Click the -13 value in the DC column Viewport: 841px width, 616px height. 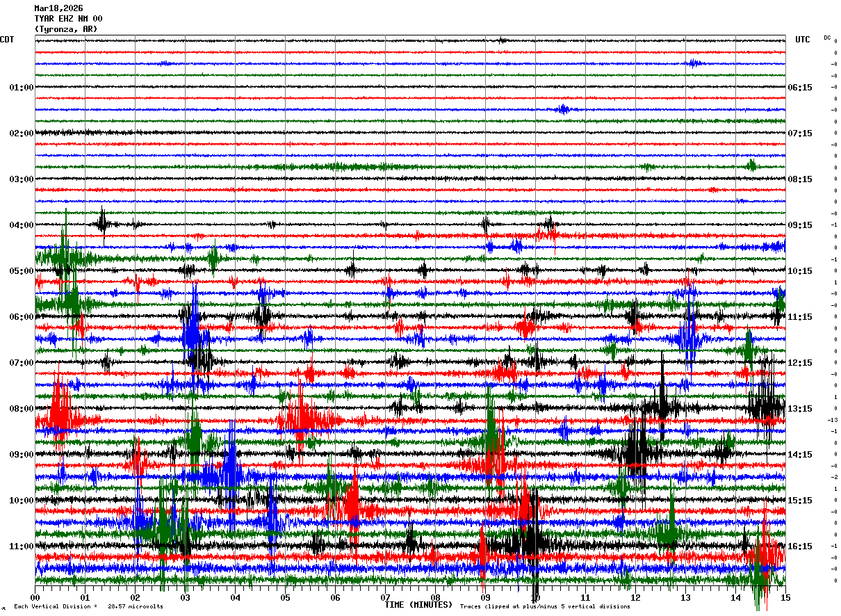(x=833, y=420)
